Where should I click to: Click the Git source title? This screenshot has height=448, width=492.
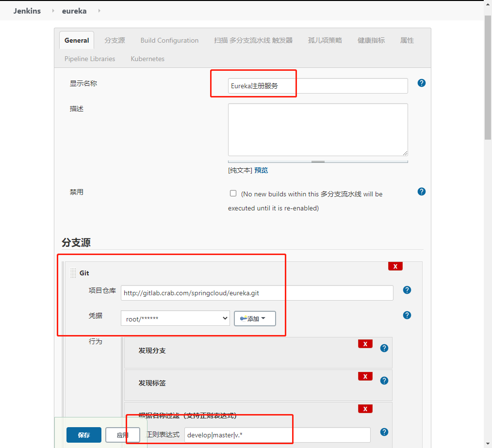(84, 273)
